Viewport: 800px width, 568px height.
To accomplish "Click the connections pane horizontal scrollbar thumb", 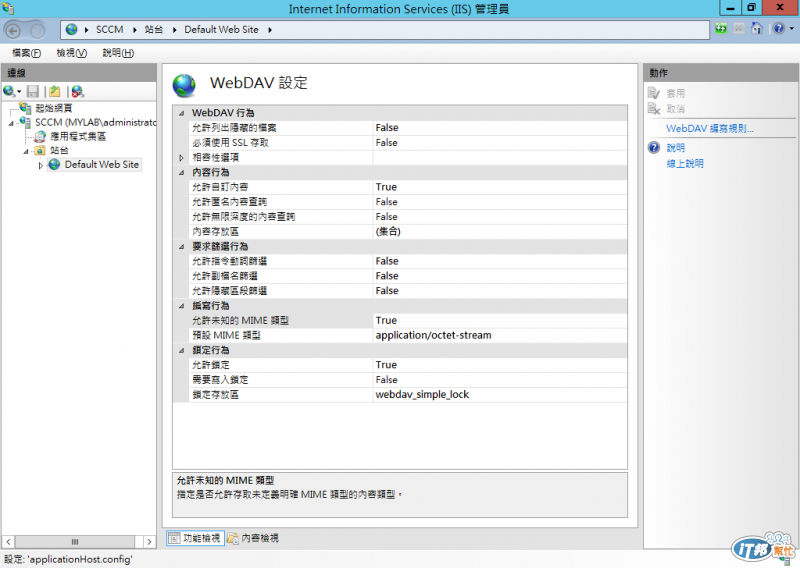I will [74, 541].
